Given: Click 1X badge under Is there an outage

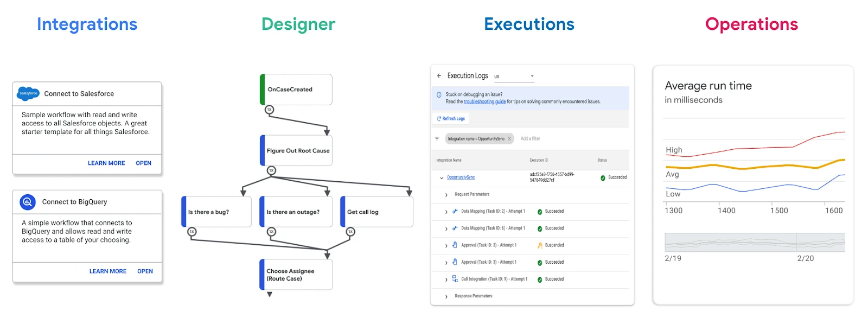Looking at the screenshot, I should 271,232.
